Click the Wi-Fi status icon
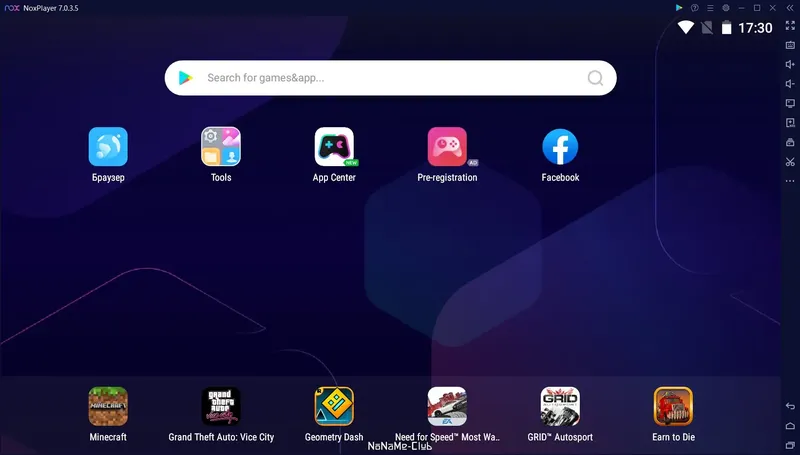 pos(686,28)
